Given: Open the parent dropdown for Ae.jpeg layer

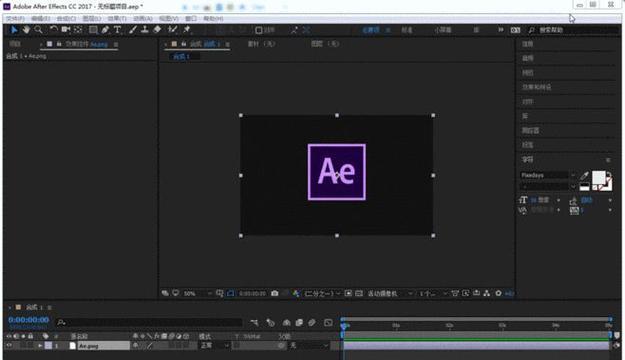Looking at the screenshot, I should tap(309, 346).
